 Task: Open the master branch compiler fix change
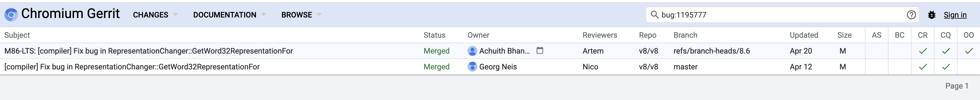tap(132, 67)
